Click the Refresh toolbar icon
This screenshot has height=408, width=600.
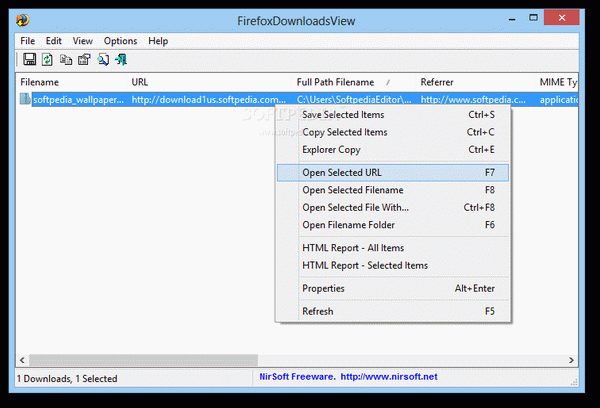tap(47, 59)
